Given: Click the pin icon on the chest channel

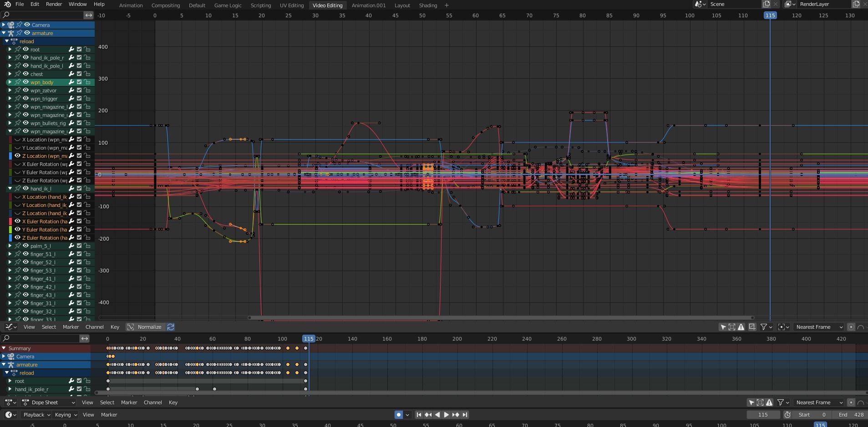Looking at the screenshot, I should [x=18, y=74].
